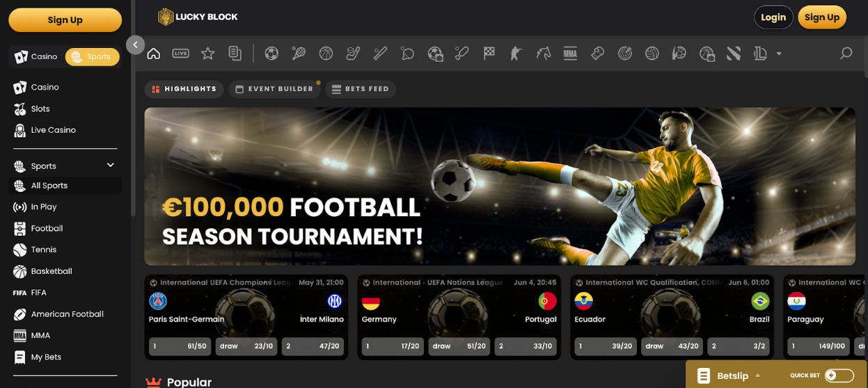Bet on Germany vs Portugal draw 51/20
Screen dimensions: 868x388
[459, 346]
